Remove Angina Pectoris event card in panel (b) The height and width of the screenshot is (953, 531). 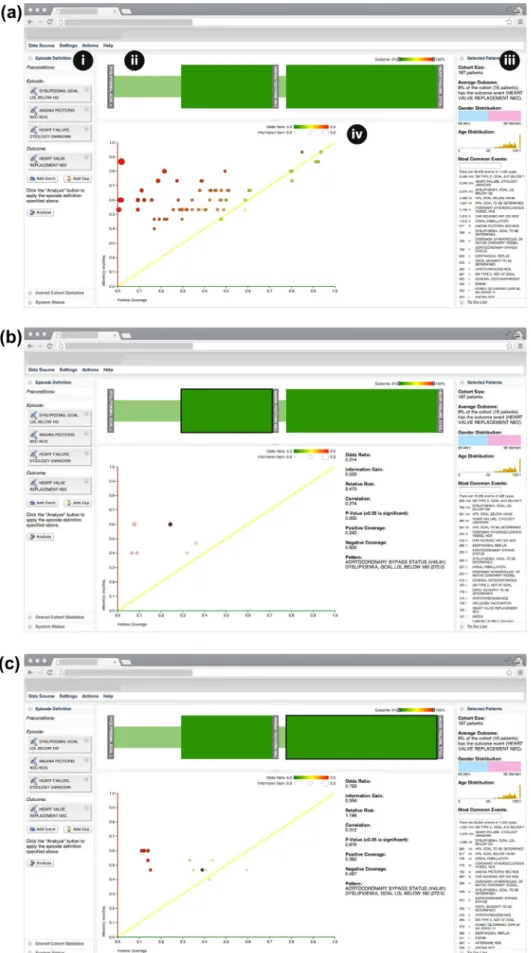[x=86, y=434]
